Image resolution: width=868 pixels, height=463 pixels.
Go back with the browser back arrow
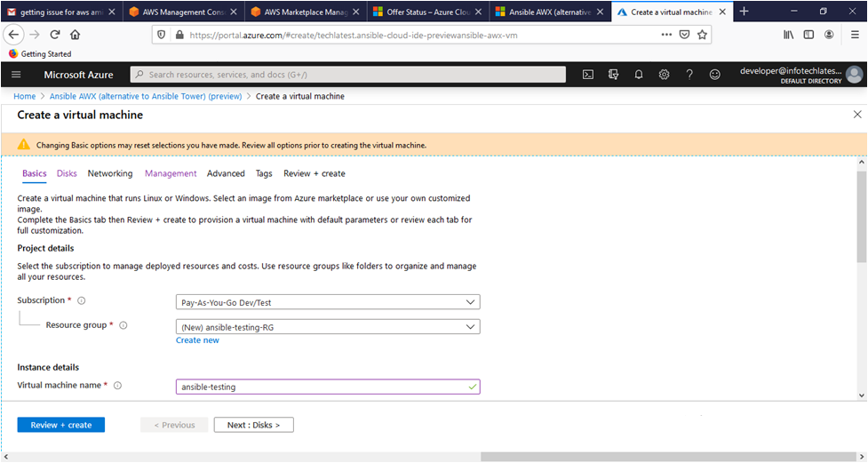pos(13,35)
